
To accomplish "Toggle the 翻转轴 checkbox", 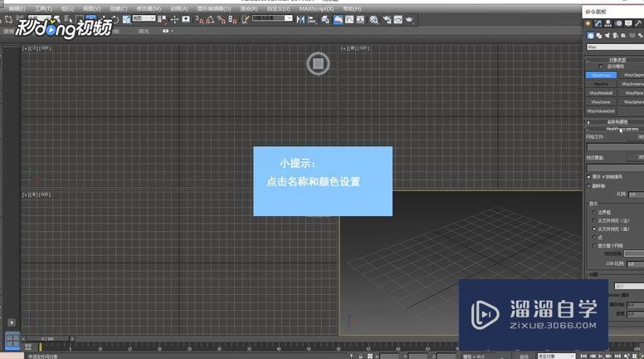I will pos(588,186).
